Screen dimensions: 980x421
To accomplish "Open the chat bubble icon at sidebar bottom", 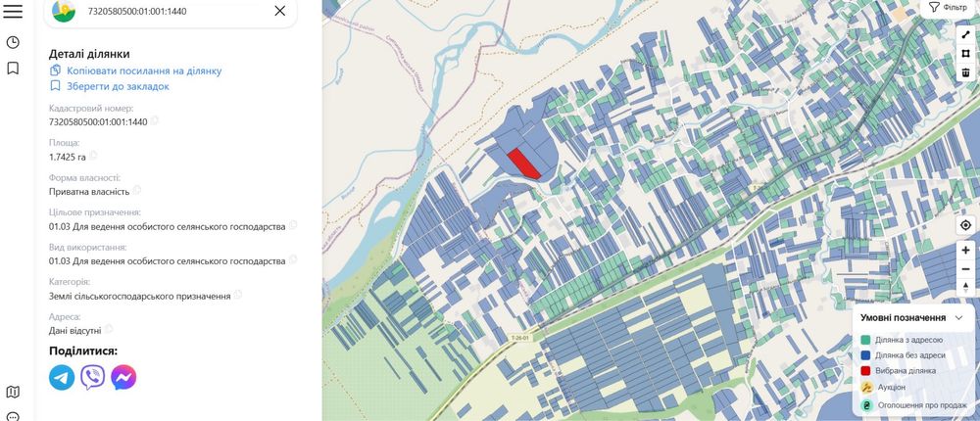I will pos(13,416).
